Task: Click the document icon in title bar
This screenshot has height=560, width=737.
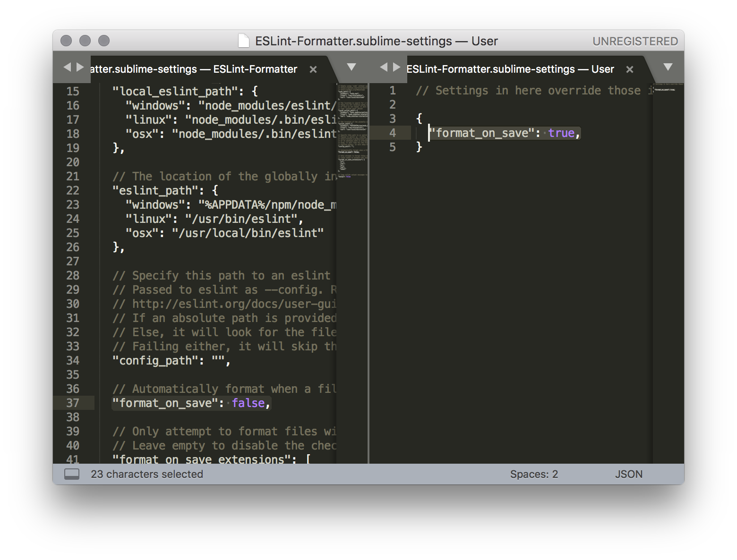Action: pos(243,41)
